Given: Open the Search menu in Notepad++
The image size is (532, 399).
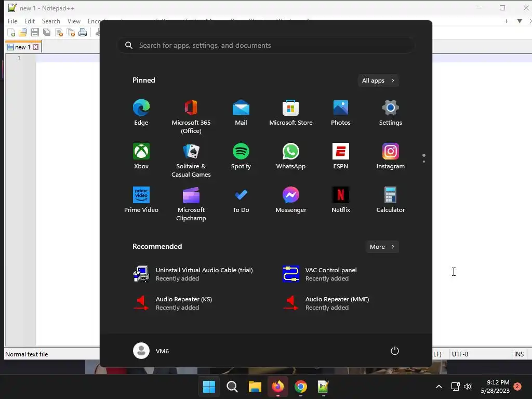Looking at the screenshot, I should coord(51,21).
